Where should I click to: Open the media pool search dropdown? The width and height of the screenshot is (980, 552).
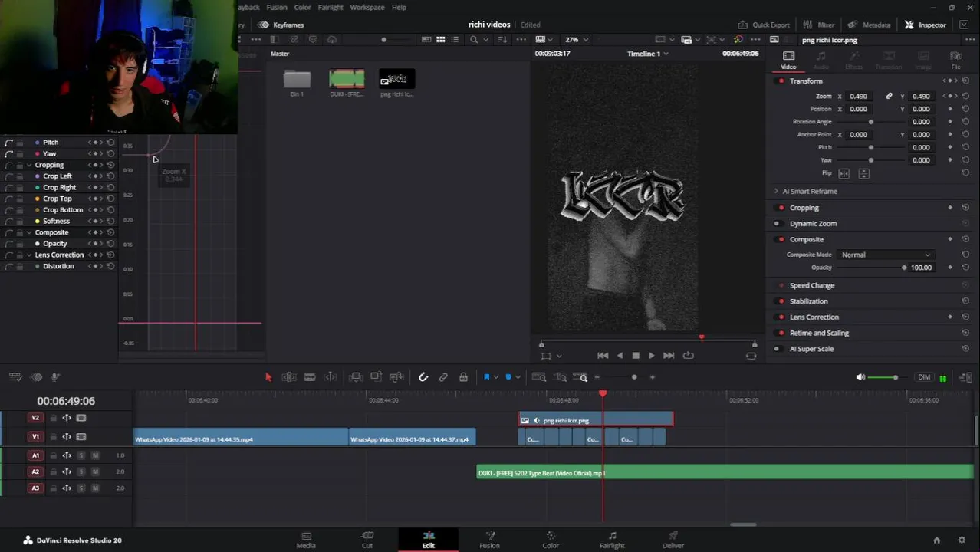485,40
